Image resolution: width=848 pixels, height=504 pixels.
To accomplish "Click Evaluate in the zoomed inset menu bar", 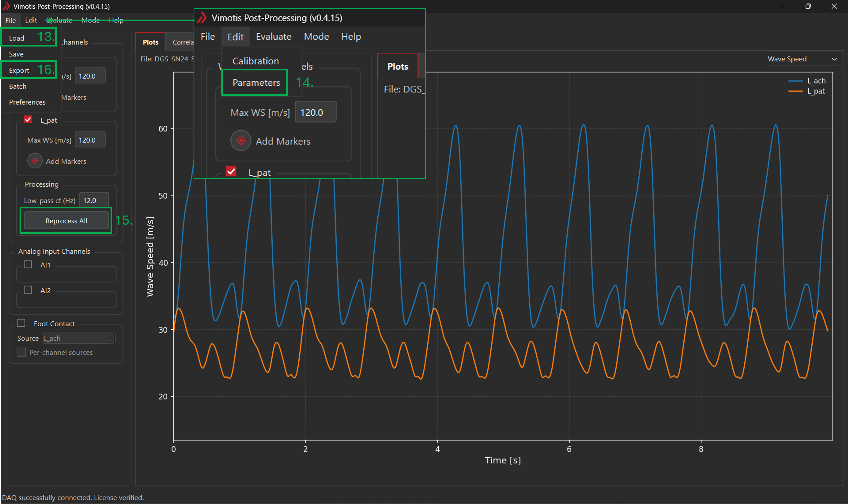I will pyautogui.click(x=274, y=36).
